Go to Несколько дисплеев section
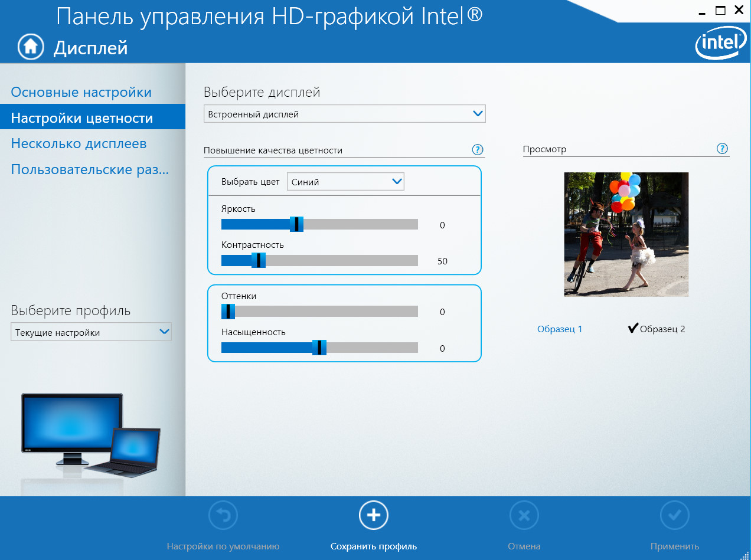This screenshot has height=560, width=751. [x=79, y=143]
